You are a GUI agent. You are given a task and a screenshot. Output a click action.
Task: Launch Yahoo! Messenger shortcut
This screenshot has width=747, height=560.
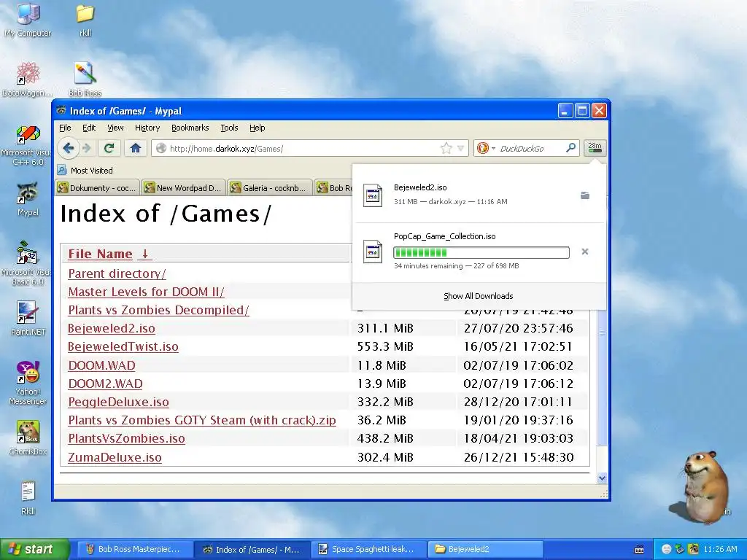point(28,384)
